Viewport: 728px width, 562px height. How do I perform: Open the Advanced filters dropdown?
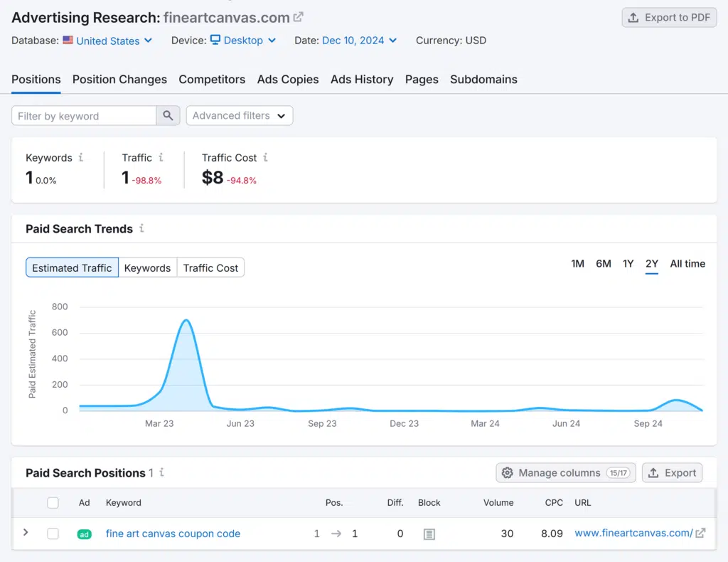(x=239, y=115)
